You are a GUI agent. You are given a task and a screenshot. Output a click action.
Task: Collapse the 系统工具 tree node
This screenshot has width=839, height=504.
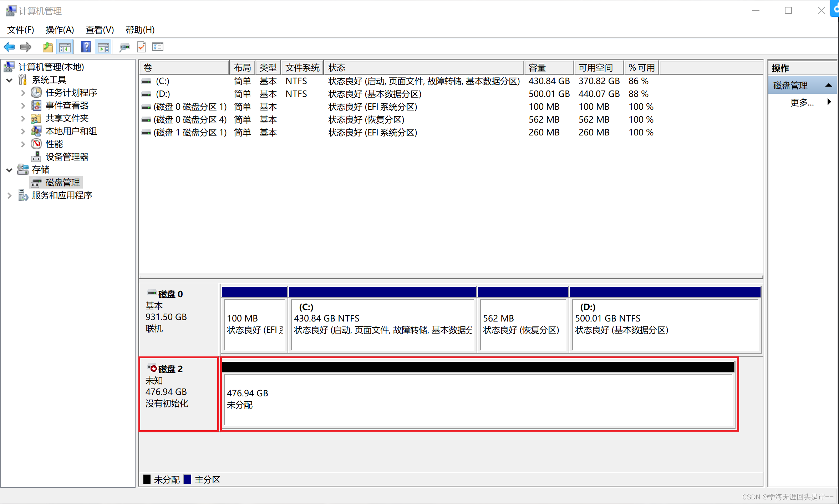(10, 80)
